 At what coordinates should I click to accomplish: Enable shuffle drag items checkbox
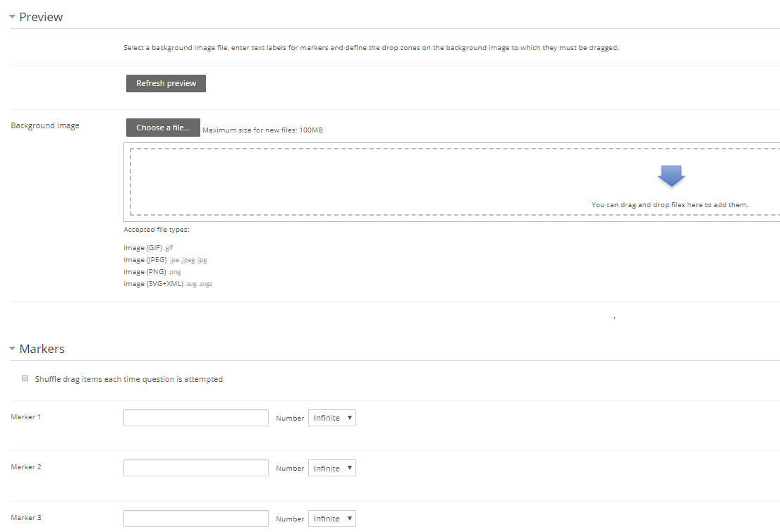[25, 378]
